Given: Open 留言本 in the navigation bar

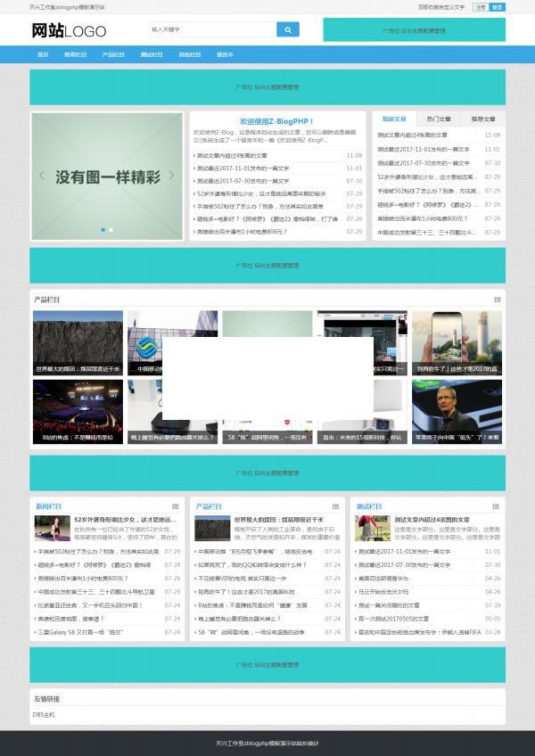Looking at the screenshot, I should click(225, 54).
